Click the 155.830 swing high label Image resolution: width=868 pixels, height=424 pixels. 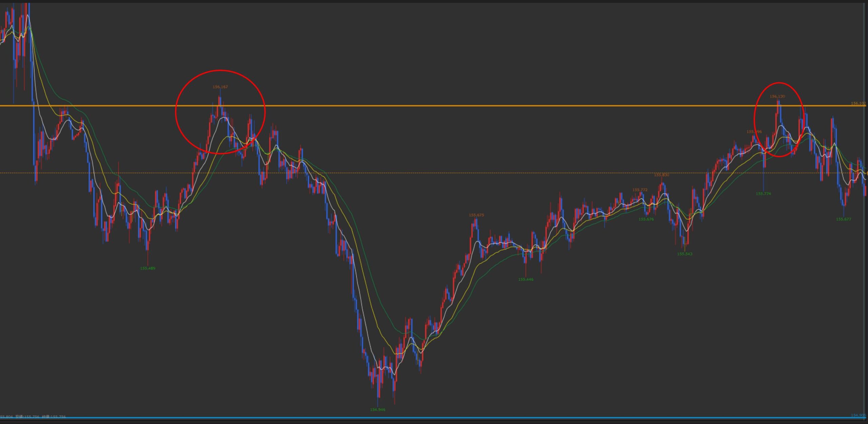coord(662,175)
